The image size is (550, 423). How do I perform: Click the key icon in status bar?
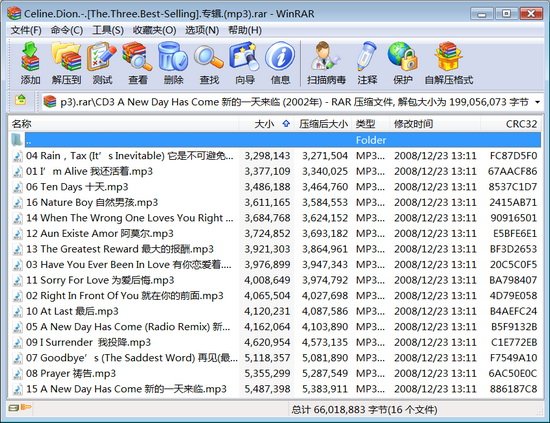tap(26, 407)
